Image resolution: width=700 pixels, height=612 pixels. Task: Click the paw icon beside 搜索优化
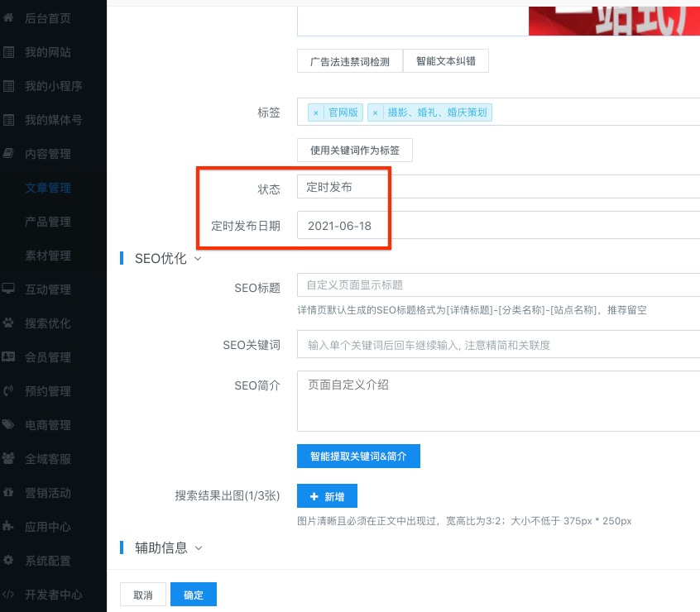(9, 323)
